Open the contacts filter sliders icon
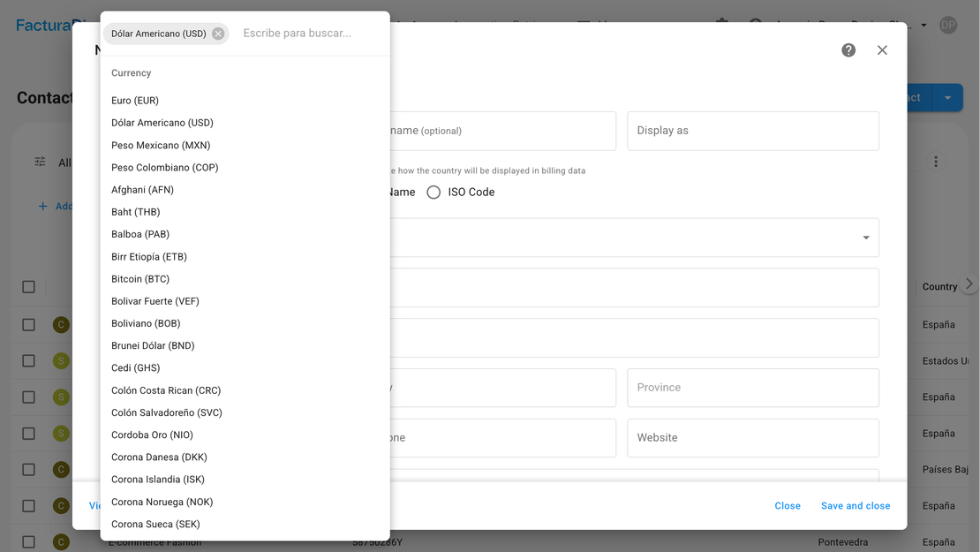The image size is (980, 552). (x=40, y=162)
